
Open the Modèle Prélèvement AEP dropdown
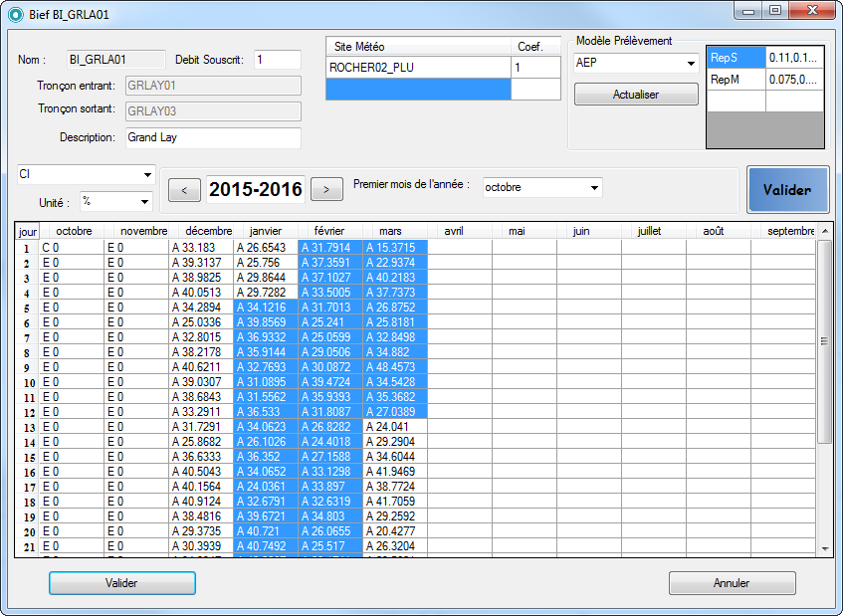(636, 63)
